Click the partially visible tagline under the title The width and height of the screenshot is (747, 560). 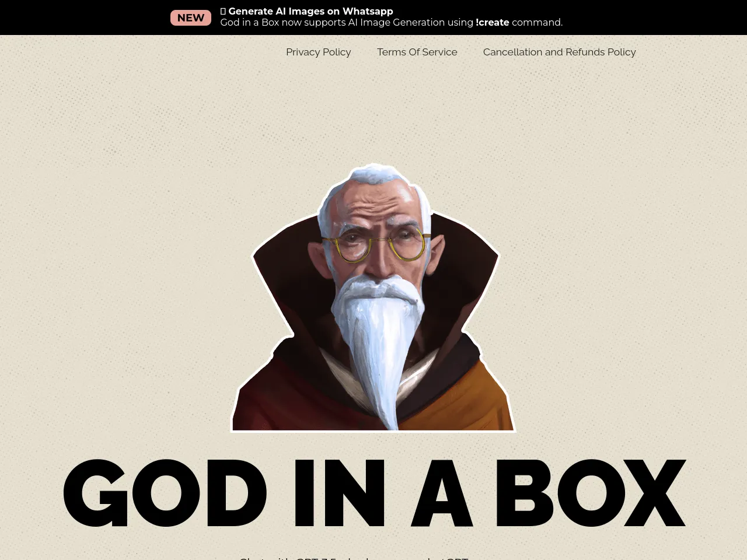point(354,557)
